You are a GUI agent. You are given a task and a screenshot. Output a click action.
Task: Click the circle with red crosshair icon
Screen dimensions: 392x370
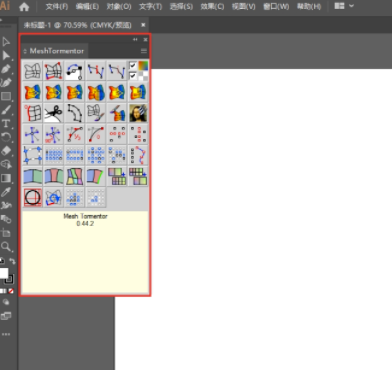pos(33,197)
